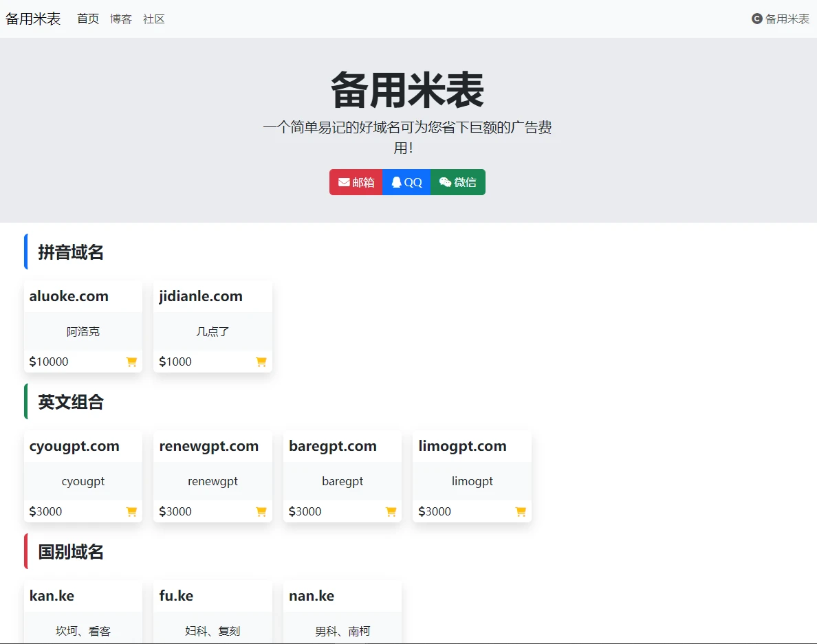Select the fu.ke domain card title

[x=176, y=596]
